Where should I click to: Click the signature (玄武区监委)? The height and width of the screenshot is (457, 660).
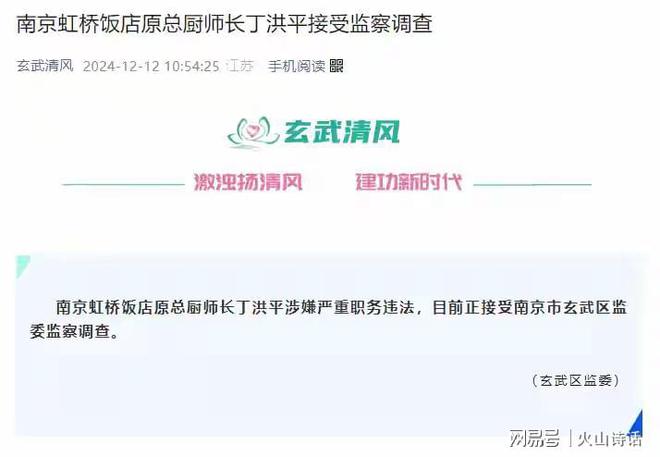tap(575, 381)
